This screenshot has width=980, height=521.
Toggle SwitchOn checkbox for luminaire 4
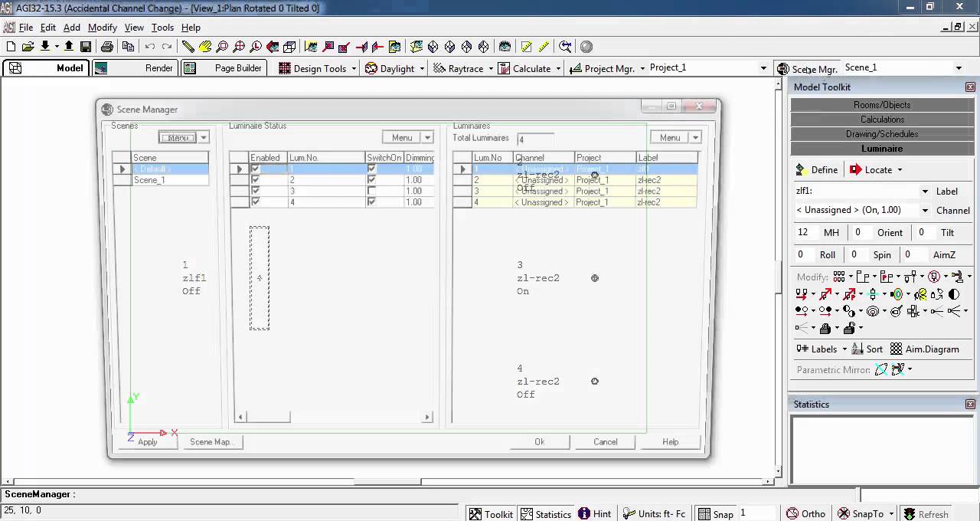point(371,202)
